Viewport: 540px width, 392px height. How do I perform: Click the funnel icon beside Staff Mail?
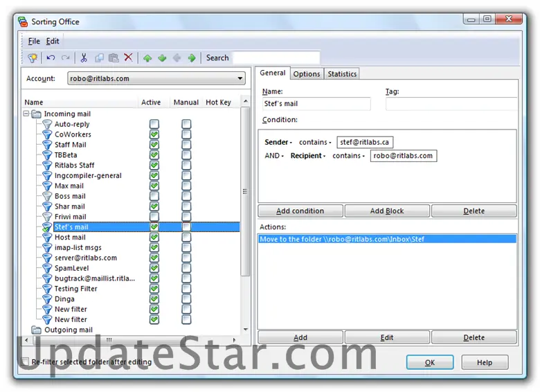click(47, 145)
